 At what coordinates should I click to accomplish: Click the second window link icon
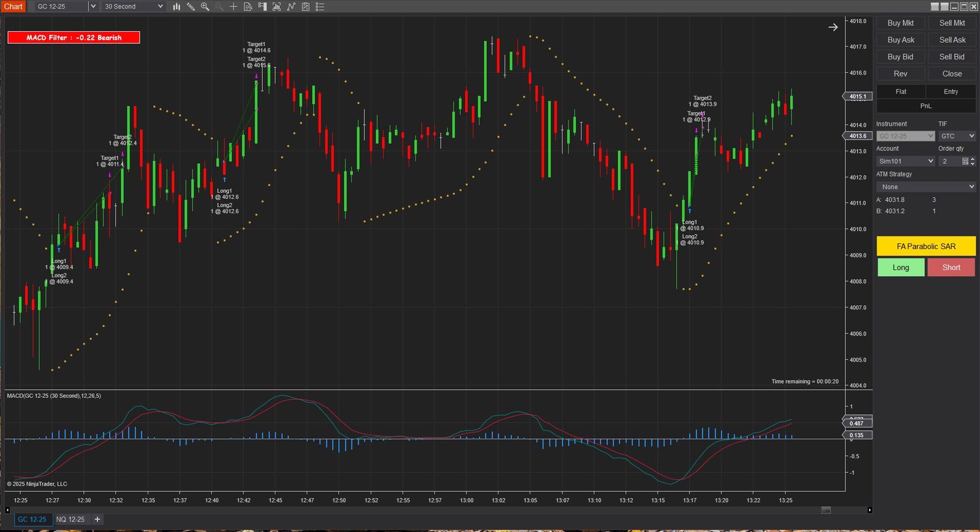point(944,7)
